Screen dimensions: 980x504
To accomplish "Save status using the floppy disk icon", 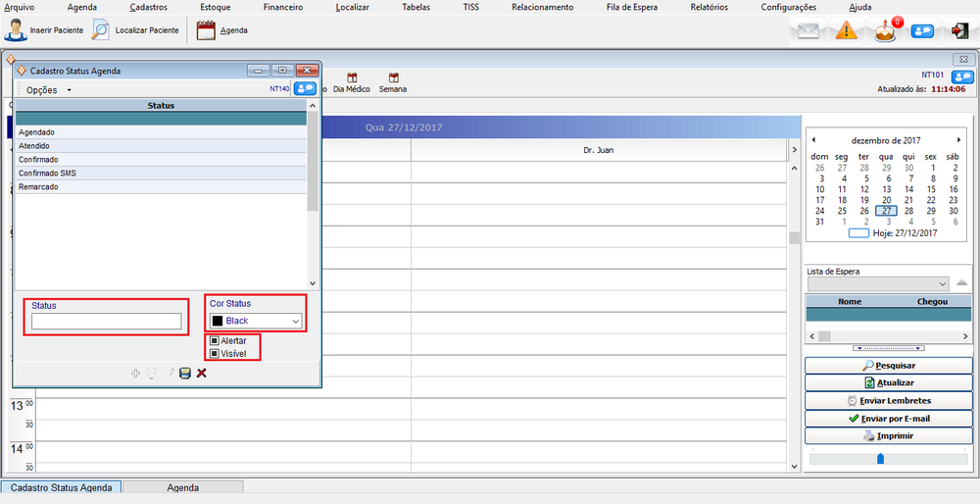I will (x=184, y=373).
